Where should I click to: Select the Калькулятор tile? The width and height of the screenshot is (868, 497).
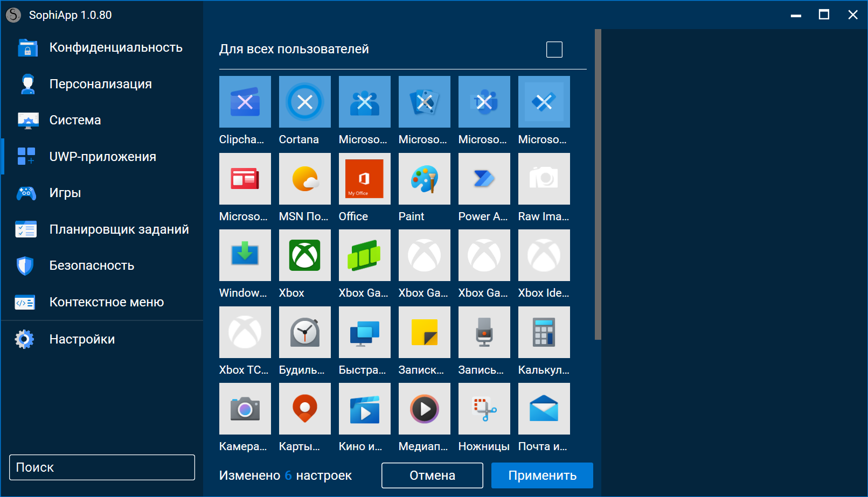pyautogui.click(x=544, y=332)
